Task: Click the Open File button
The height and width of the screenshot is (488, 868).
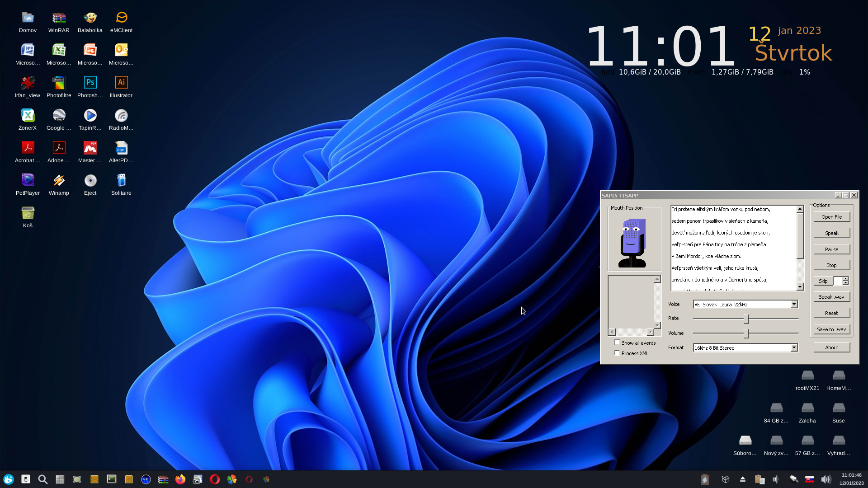Action: click(831, 217)
